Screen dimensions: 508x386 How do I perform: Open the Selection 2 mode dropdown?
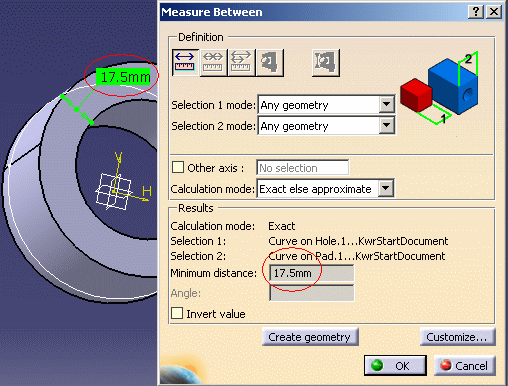tap(386, 126)
